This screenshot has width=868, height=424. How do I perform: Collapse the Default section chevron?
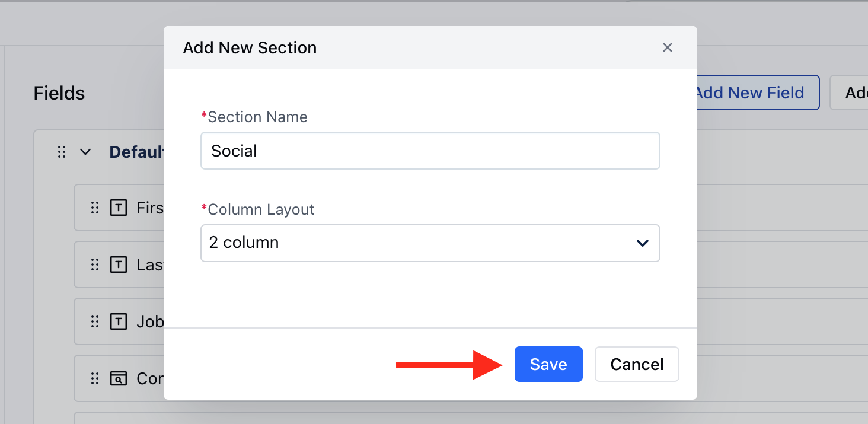pos(85,152)
